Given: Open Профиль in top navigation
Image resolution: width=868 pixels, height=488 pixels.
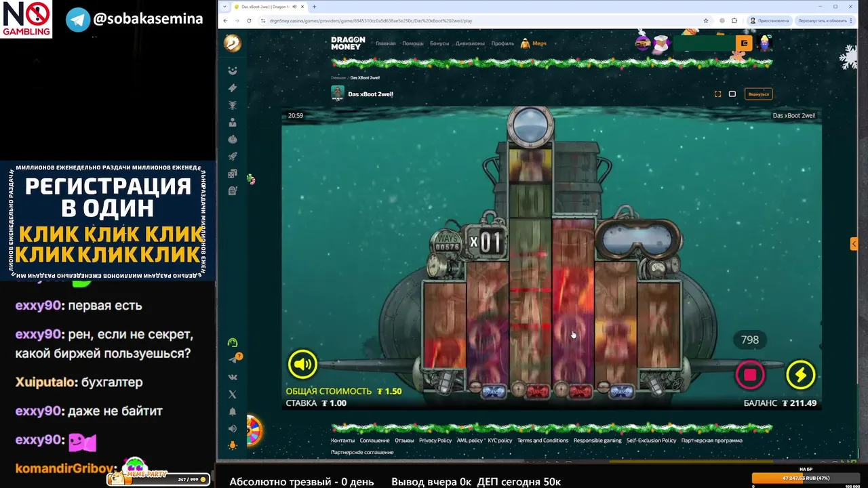Looking at the screenshot, I should [502, 43].
